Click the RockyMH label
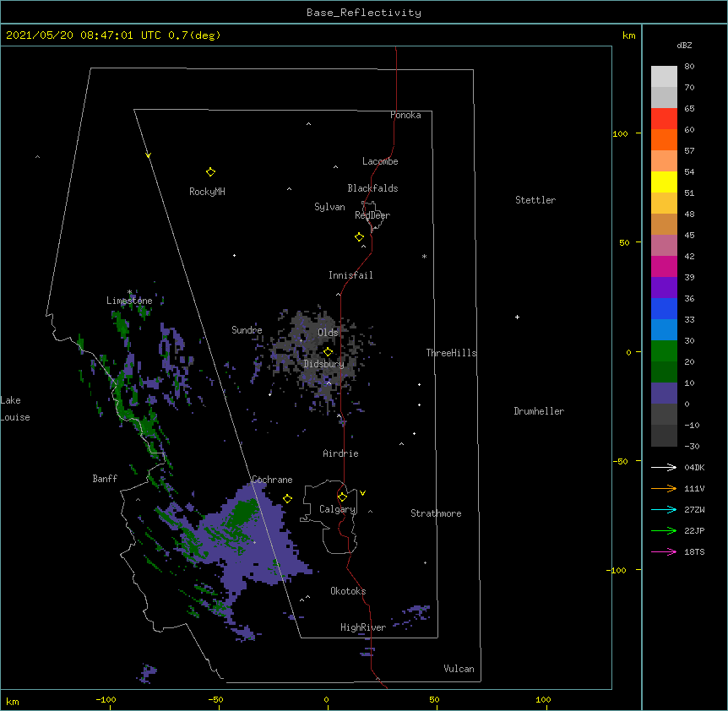This screenshot has width=728, height=711. coord(207,192)
